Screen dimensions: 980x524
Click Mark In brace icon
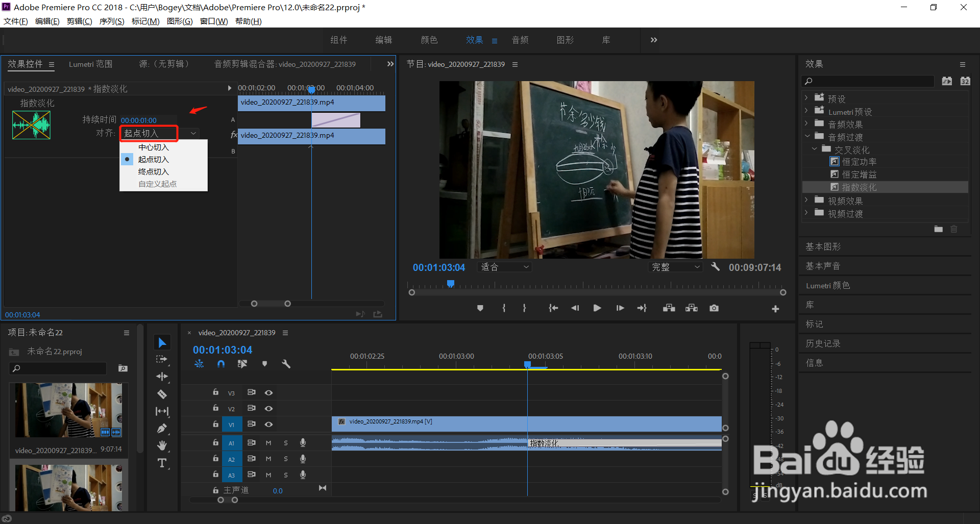(x=504, y=308)
